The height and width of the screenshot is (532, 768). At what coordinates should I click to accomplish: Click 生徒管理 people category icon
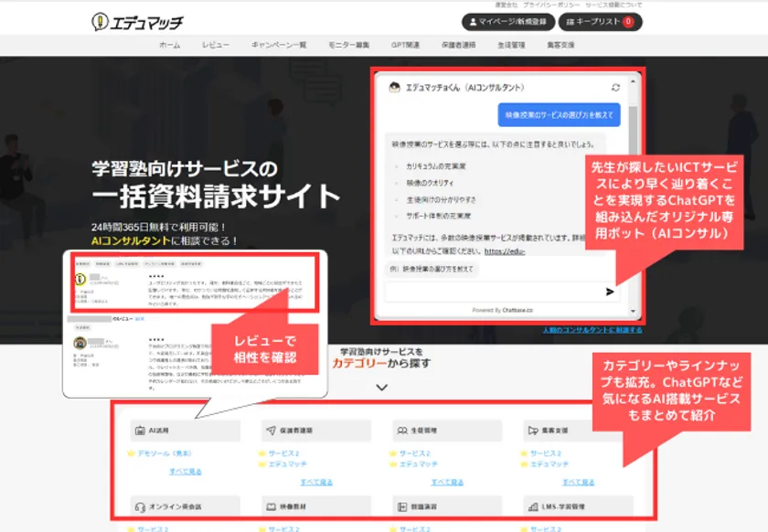coord(402,431)
